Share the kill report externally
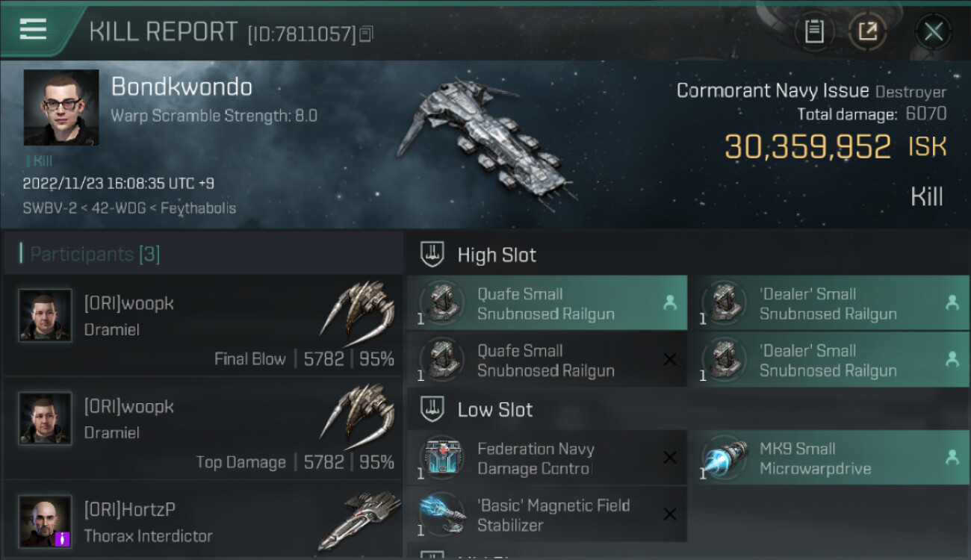 click(868, 31)
